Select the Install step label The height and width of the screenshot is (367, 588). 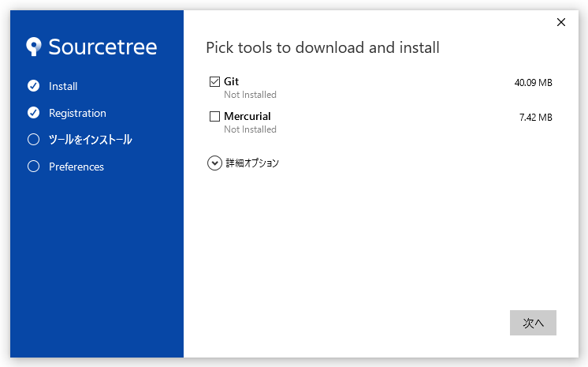point(63,86)
